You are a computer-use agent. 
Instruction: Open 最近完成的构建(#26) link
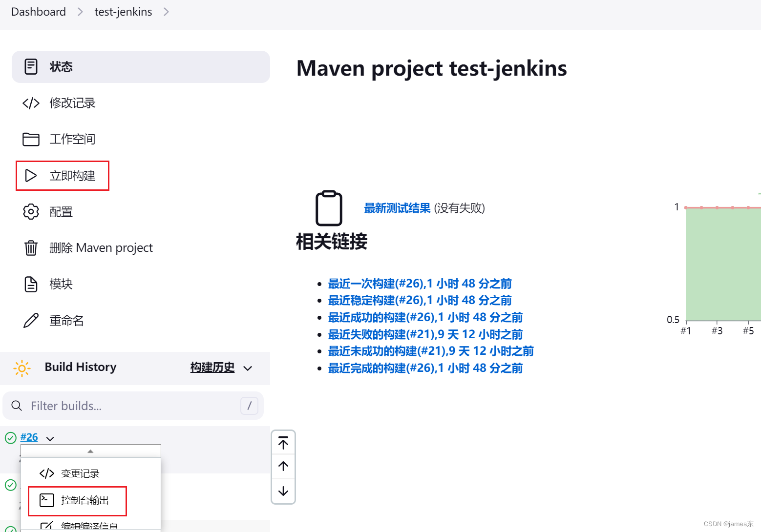point(425,368)
